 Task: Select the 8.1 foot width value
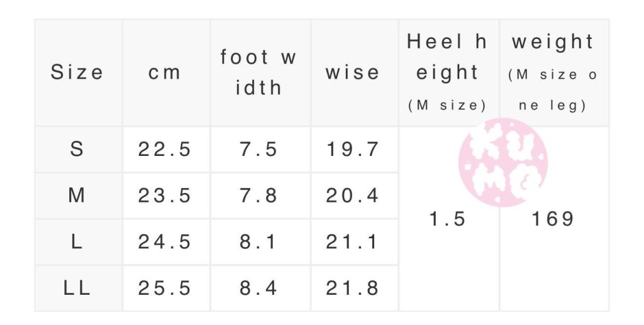(x=258, y=242)
